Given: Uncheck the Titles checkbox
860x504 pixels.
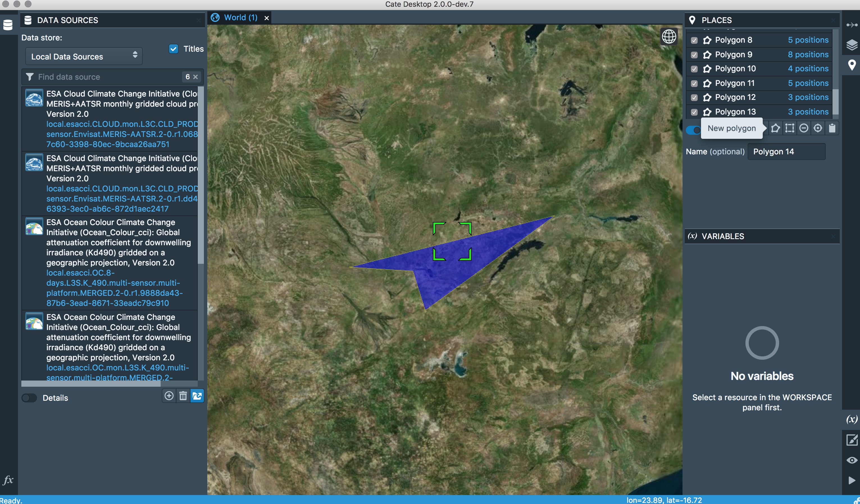Looking at the screenshot, I should pyautogui.click(x=173, y=49).
